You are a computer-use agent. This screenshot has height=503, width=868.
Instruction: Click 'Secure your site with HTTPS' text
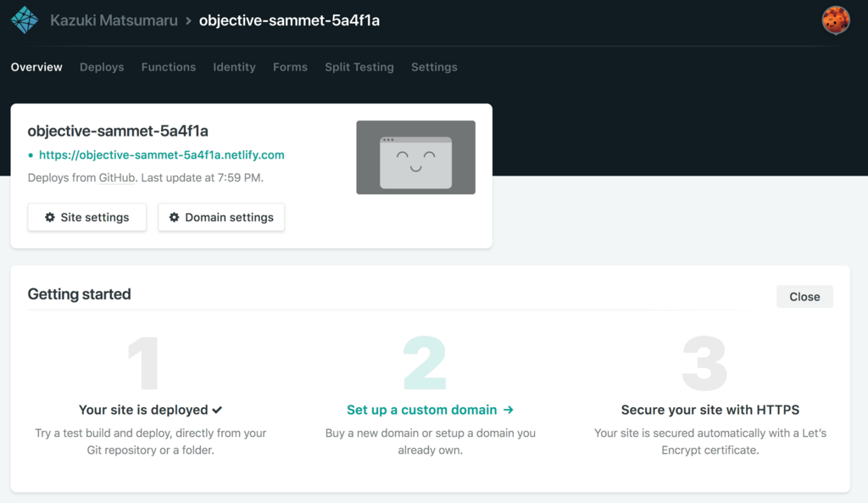[710, 410]
